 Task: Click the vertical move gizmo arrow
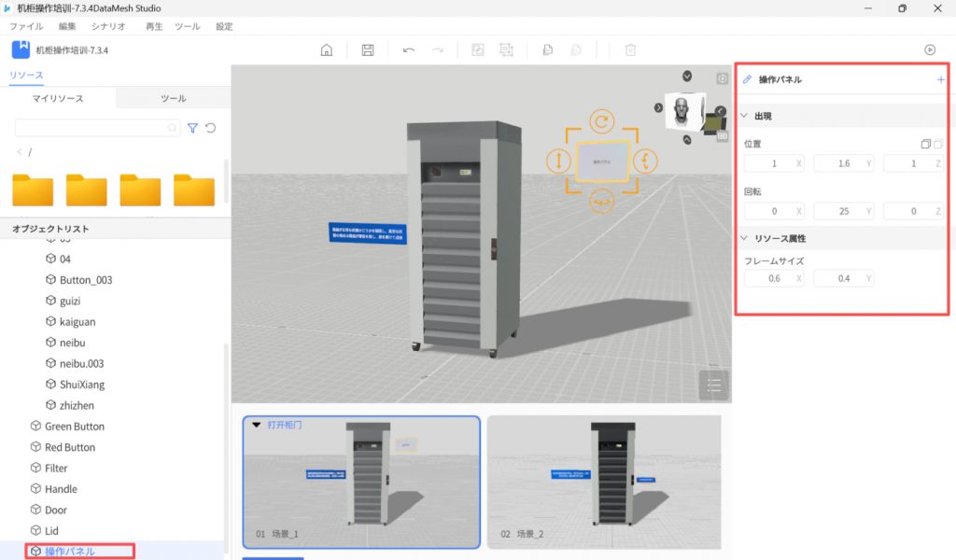click(x=558, y=161)
